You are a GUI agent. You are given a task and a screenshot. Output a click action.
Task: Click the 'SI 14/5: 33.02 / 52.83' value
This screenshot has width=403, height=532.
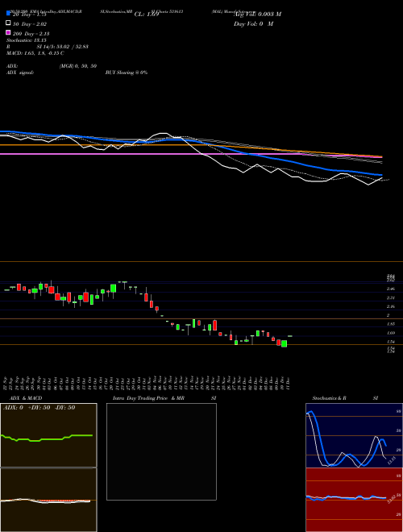coord(62,47)
